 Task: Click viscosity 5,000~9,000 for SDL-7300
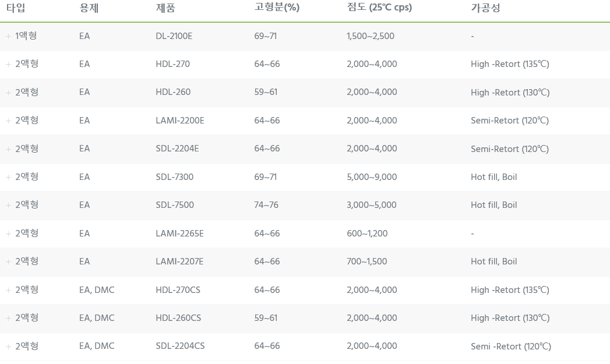tap(372, 177)
